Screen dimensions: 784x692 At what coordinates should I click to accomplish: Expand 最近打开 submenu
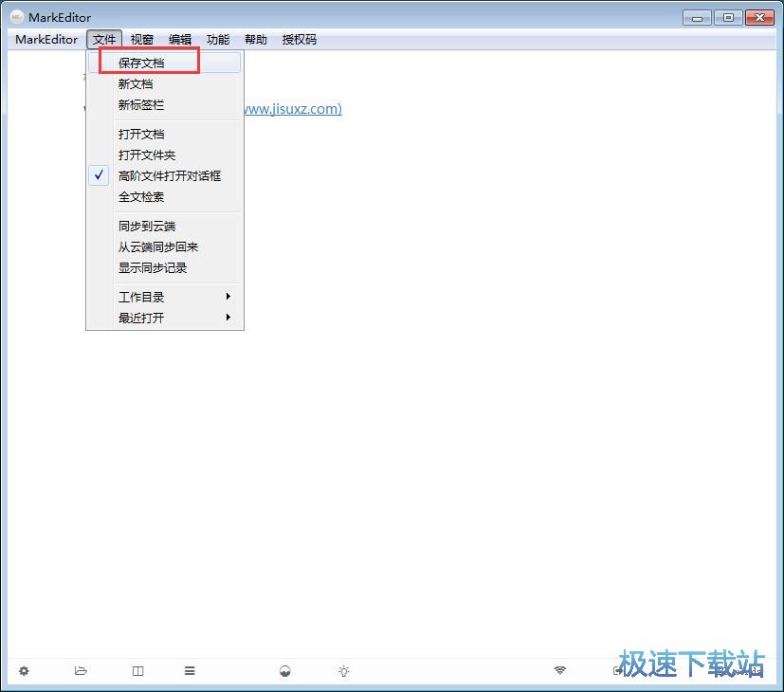click(x=165, y=318)
